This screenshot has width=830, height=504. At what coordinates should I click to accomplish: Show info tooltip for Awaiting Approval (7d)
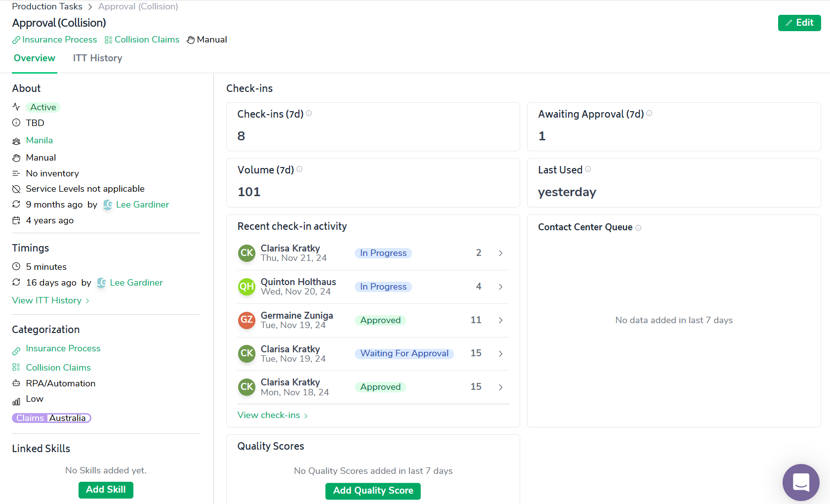(649, 114)
